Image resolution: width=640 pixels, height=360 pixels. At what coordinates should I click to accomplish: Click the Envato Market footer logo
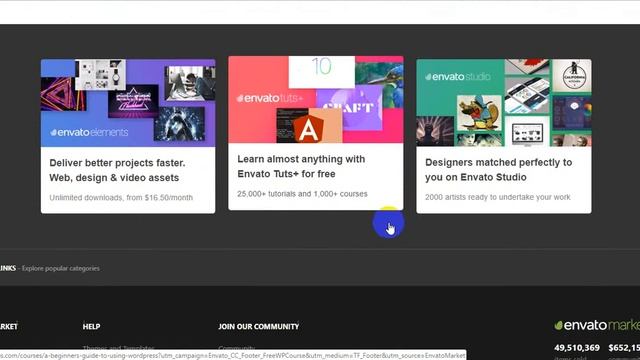597,325
